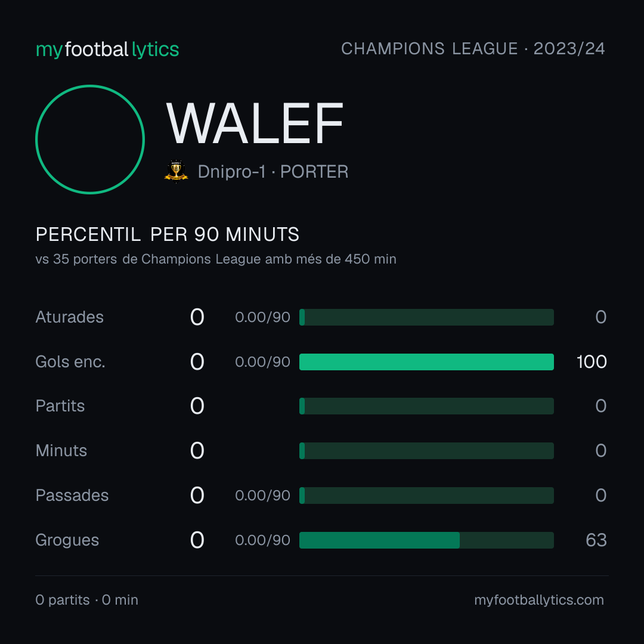Click the empty player avatar circle

click(x=90, y=139)
